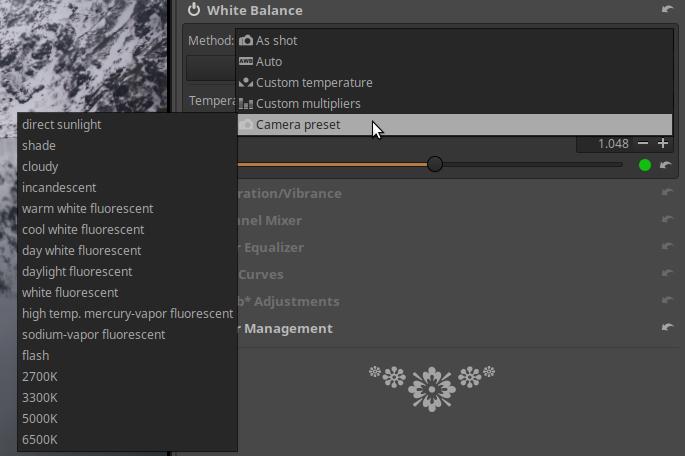Click the White Balance reset arrow icon

point(667,10)
